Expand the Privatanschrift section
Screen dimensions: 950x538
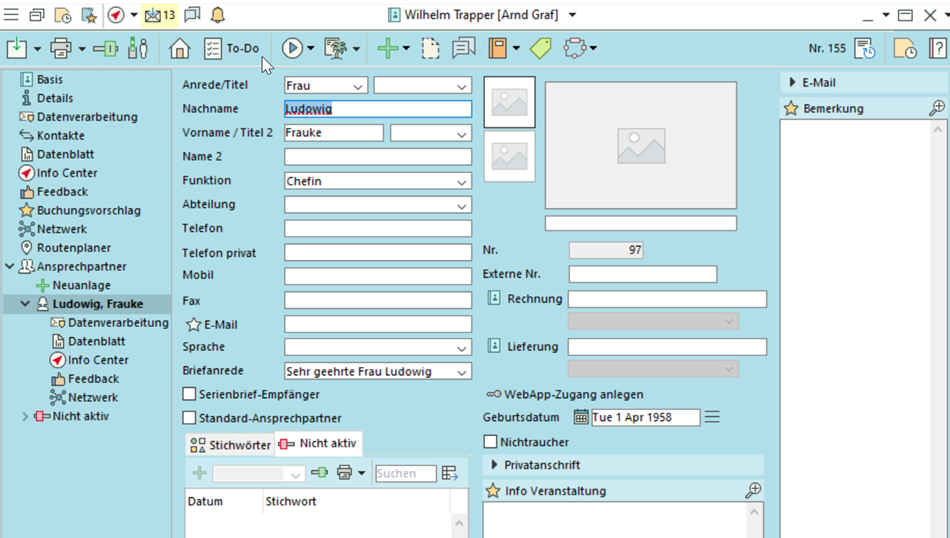494,465
